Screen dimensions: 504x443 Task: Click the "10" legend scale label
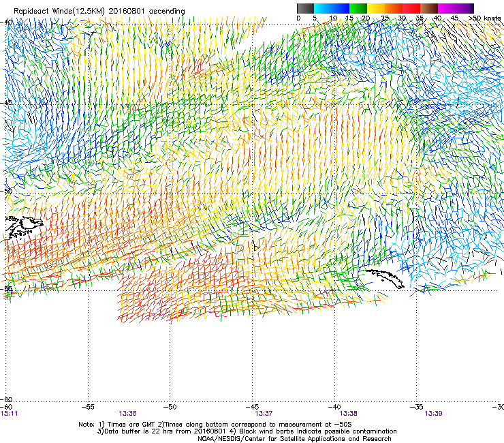click(x=333, y=18)
